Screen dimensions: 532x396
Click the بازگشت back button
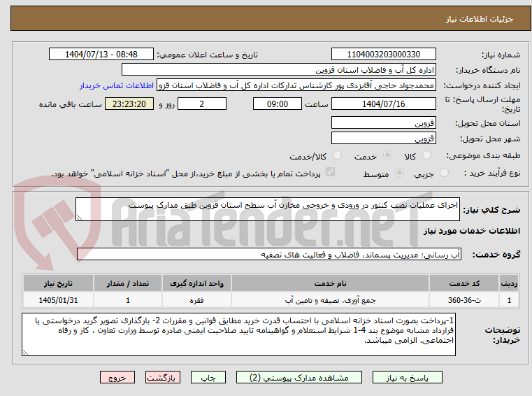(162, 377)
